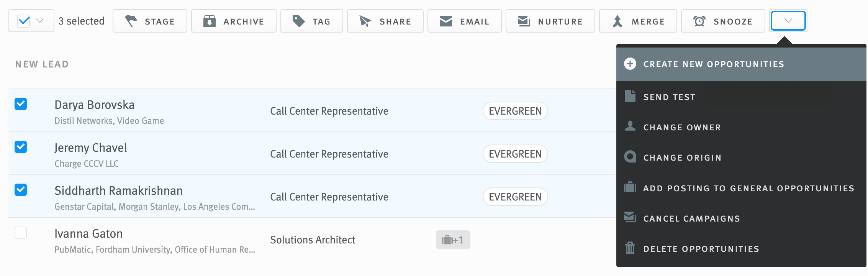Click the EVERGREEN pill on Darya's row
This screenshot has width=868, height=276.
(x=515, y=111)
